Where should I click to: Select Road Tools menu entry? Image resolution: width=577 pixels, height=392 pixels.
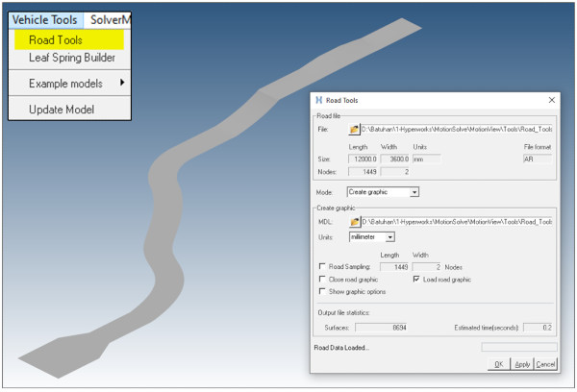pos(69,39)
